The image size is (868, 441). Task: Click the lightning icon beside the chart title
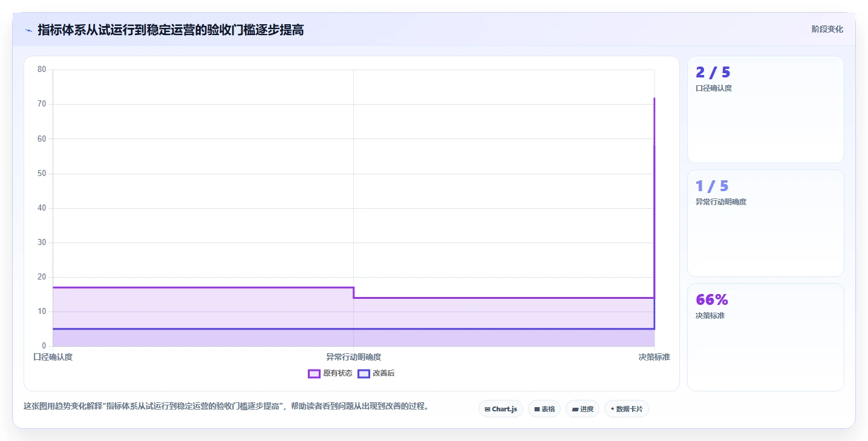click(x=28, y=30)
